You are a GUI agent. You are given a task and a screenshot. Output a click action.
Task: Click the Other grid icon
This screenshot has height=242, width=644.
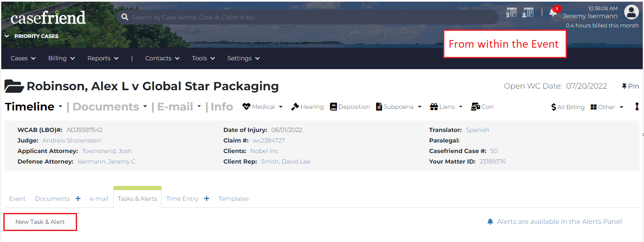tap(594, 107)
